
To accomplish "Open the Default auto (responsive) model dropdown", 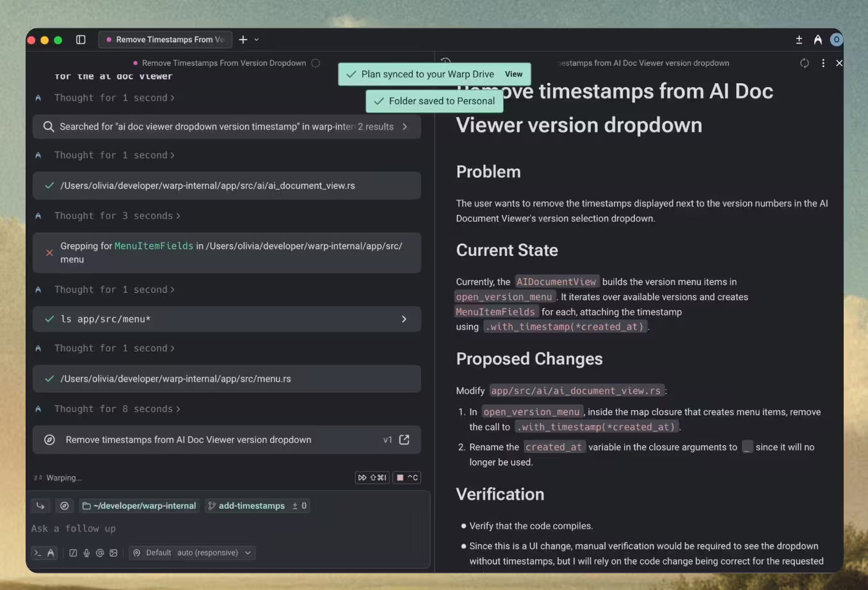I will (192, 553).
